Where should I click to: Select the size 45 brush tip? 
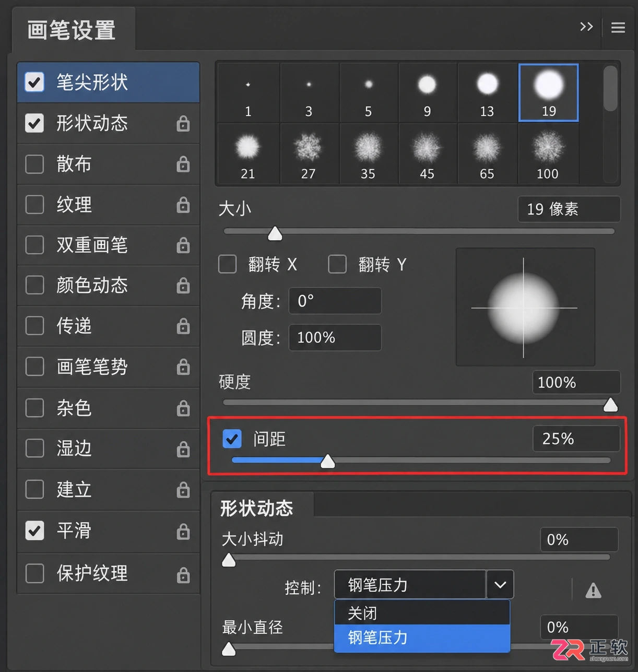(x=428, y=154)
